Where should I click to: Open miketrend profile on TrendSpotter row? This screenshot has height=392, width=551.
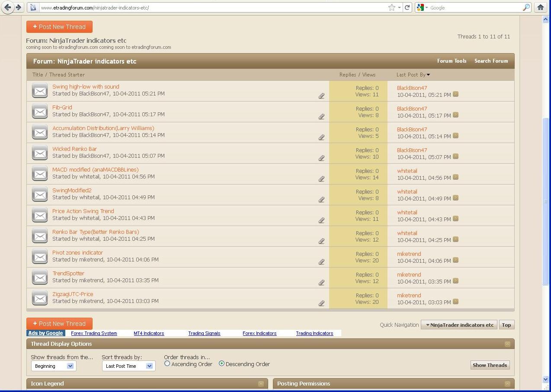[x=409, y=274]
